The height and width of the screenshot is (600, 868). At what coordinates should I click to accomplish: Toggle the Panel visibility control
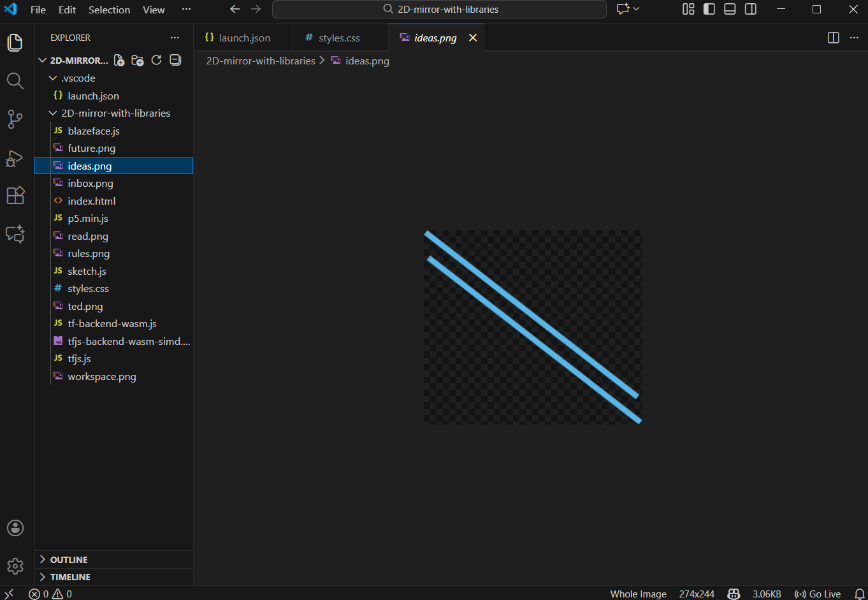click(729, 9)
